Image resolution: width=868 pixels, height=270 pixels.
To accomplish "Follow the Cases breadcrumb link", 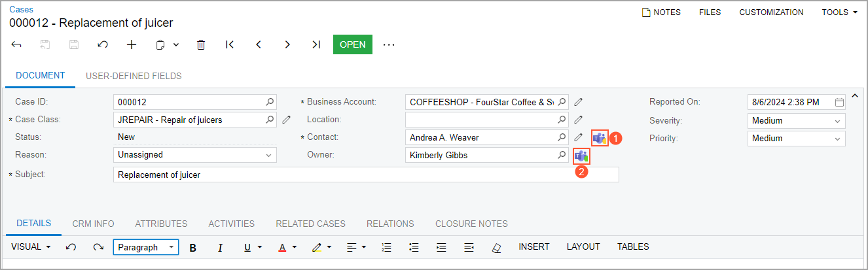I will click(x=21, y=9).
